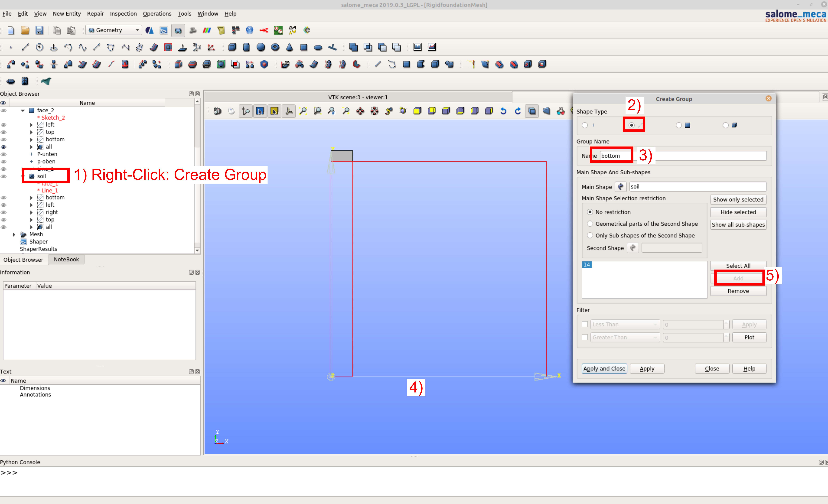Screen dimensions: 828x504
Task: Select the vertex Shape Type radio button
Action: point(585,125)
